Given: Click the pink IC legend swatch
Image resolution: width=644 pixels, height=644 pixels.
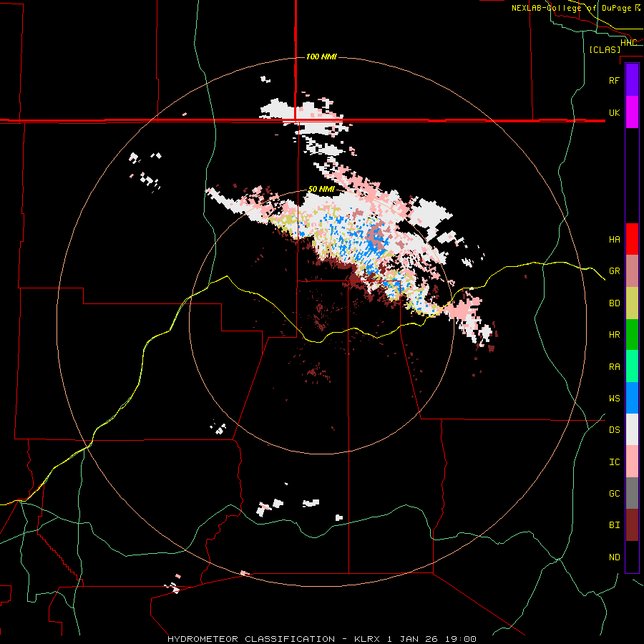Looking at the screenshot, I should point(632,462).
